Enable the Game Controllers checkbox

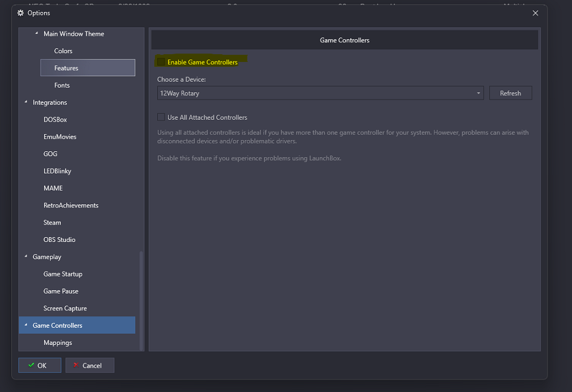161,62
